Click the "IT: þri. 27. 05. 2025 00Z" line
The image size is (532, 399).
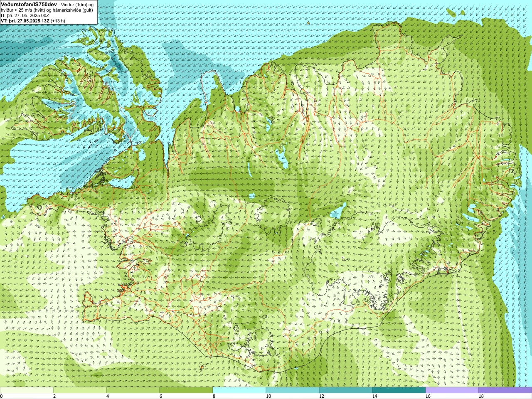(x=25, y=15)
